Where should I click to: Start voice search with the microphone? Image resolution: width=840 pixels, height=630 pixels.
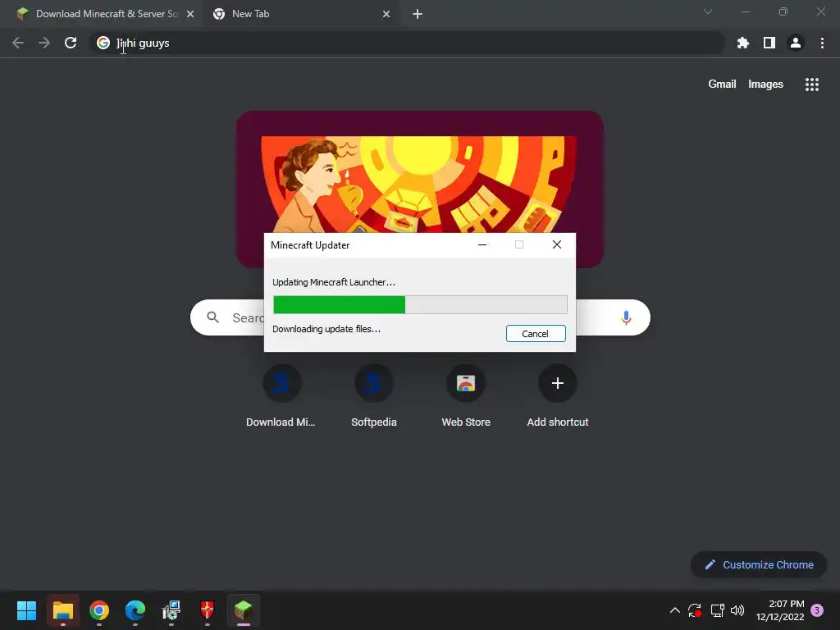pyautogui.click(x=626, y=317)
